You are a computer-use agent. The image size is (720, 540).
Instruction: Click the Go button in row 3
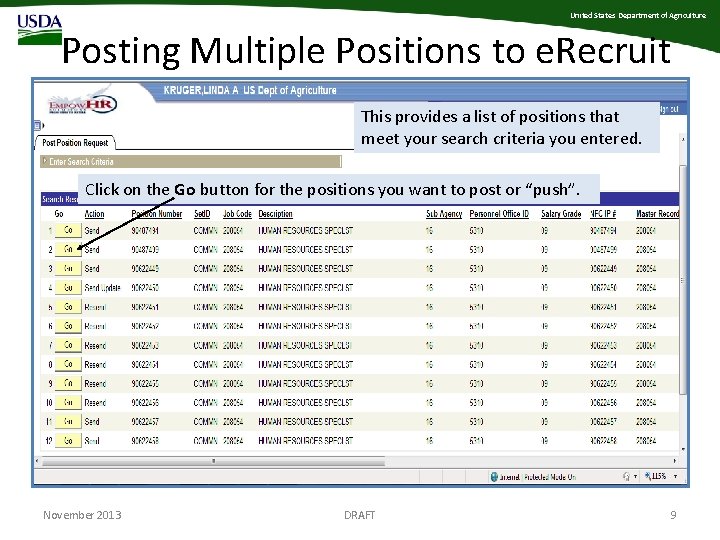point(68,268)
